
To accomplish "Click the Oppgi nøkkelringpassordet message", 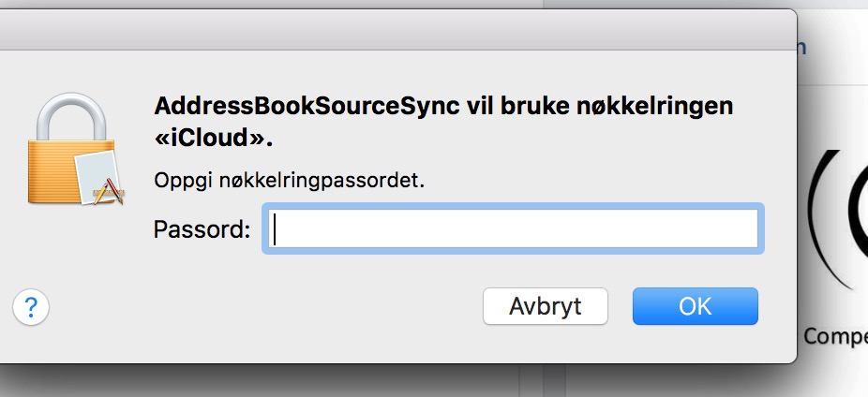I will (x=289, y=181).
